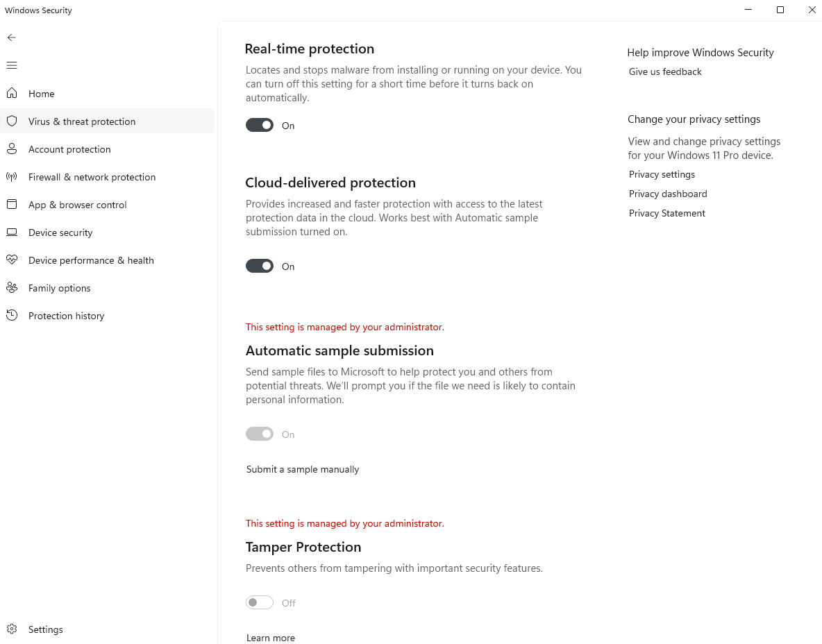The image size is (822, 644).
Task: Select the Home menu entry
Action: coord(42,93)
